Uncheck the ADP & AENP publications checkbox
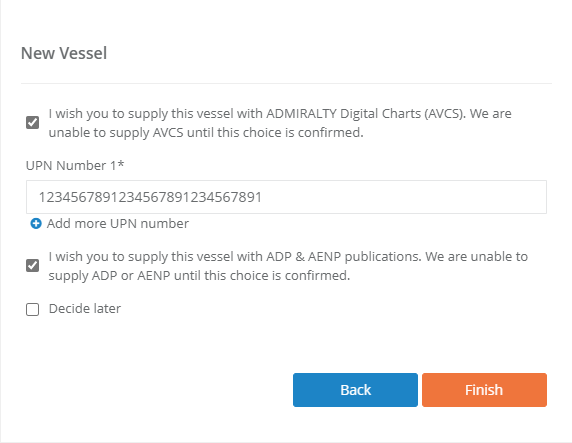The image size is (572, 443). (32, 265)
